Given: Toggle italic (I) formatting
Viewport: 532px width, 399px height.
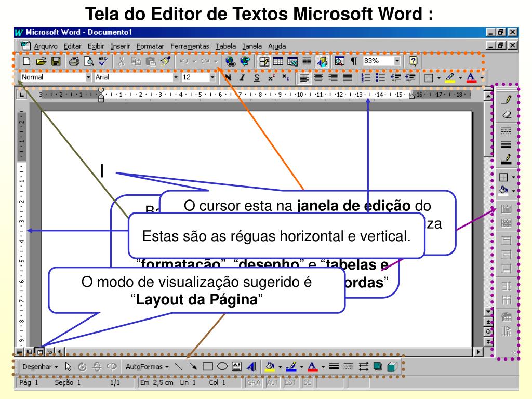Looking at the screenshot, I should click(x=242, y=78).
